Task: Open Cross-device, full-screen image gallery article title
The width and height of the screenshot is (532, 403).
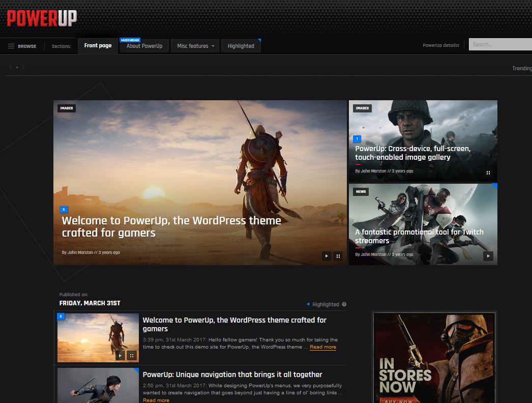Action: pos(412,153)
